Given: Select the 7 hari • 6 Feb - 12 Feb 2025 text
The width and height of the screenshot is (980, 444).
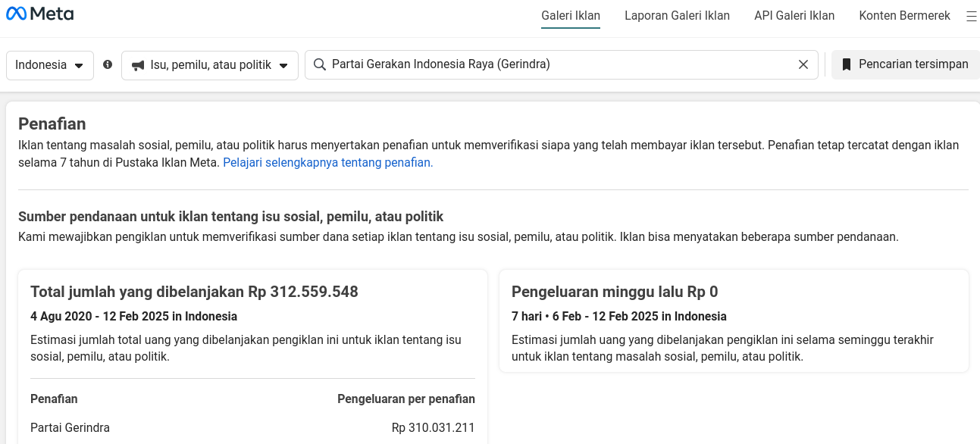Looking at the screenshot, I should [x=619, y=316].
